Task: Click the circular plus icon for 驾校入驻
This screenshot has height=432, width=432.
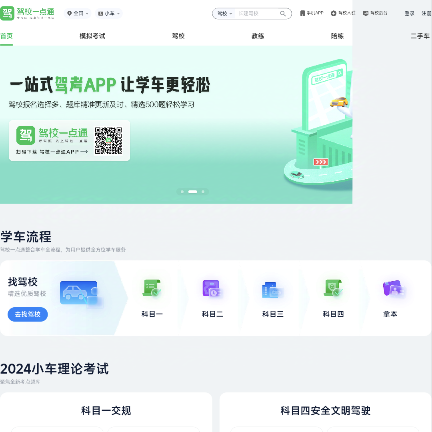Action: 333,13
